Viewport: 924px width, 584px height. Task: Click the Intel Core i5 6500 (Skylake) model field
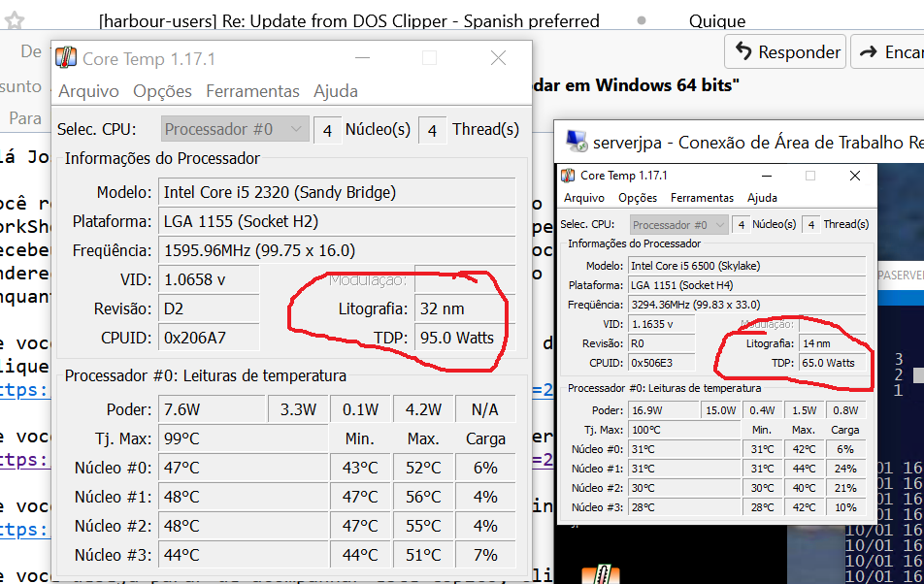(747, 266)
